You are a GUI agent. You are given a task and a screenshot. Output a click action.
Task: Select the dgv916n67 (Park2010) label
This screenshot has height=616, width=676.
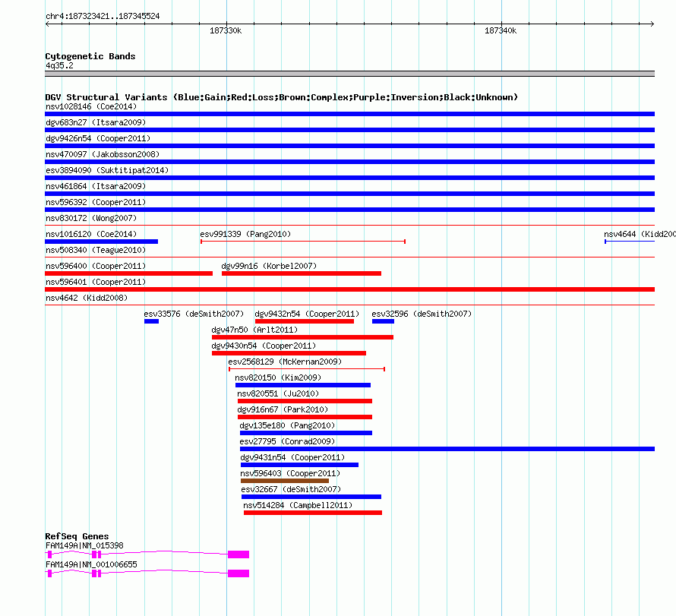(283, 409)
